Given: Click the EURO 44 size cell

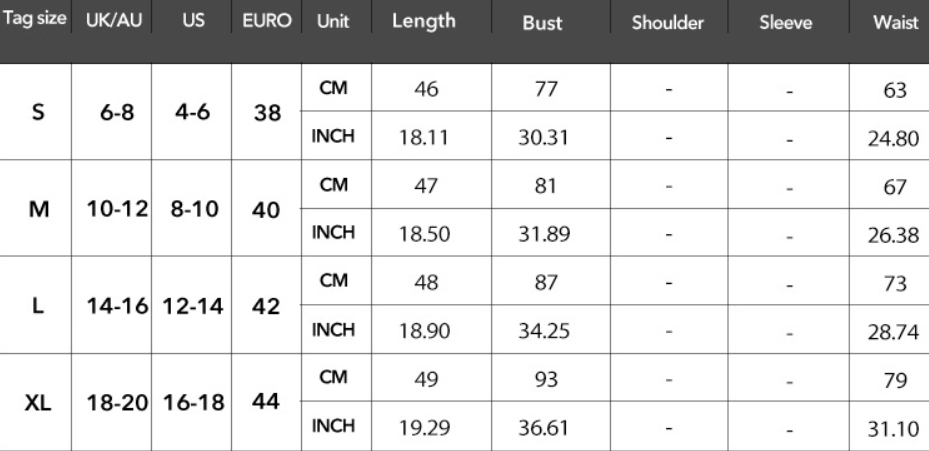Looking at the screenshot, I should click(x=267, y=402).
